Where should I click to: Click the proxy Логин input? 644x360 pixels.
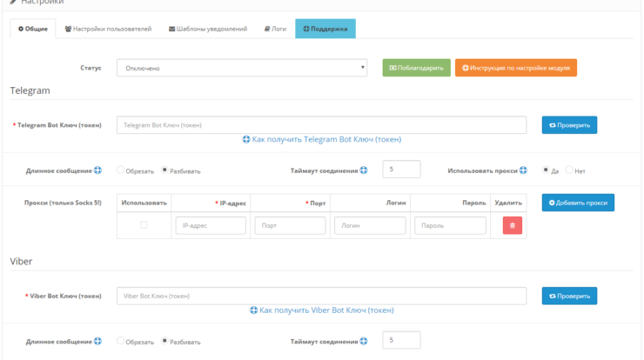tap(370, 225)
